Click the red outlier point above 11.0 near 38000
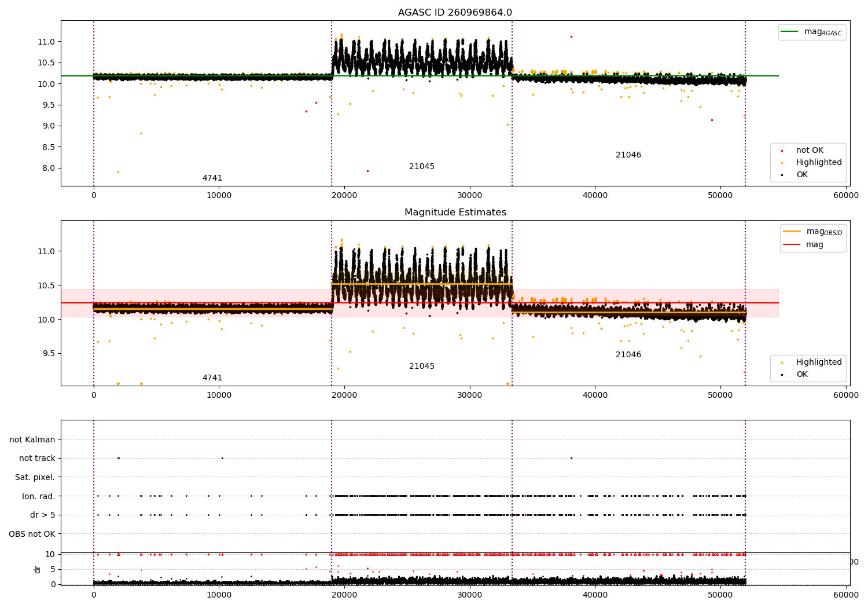The image size is (868, 608). 571,36
